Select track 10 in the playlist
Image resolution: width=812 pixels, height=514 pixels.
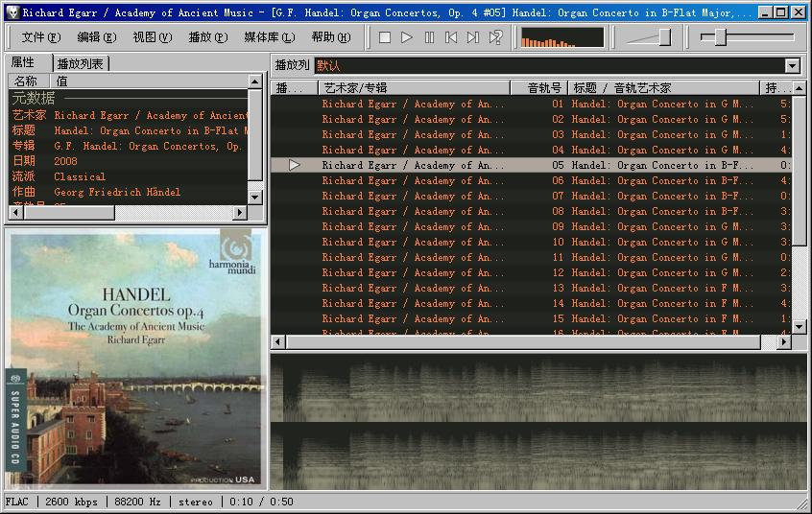pyautogui.click(x=532, y=242)
